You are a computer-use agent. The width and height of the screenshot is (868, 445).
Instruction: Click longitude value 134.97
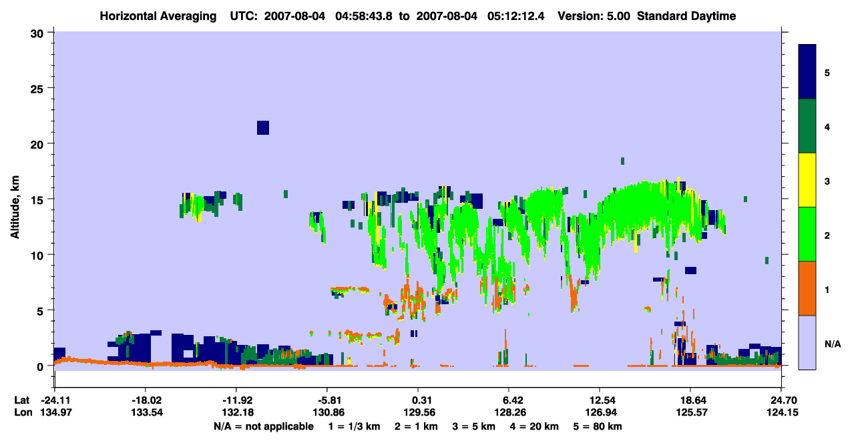click(x=55, y=412)
